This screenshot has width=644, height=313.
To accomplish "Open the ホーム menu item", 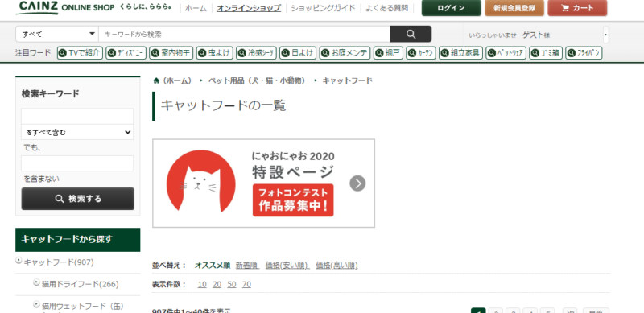I will [x=196, y=8].
